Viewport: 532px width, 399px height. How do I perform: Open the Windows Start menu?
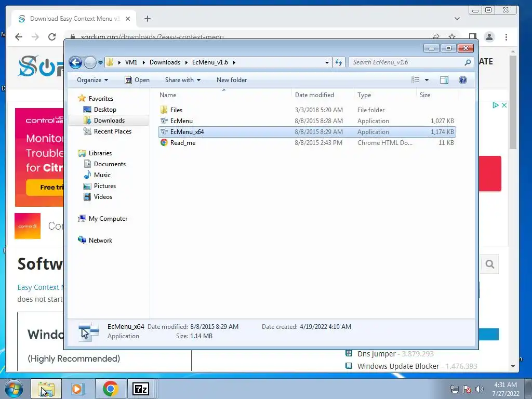tap(14, 389)
